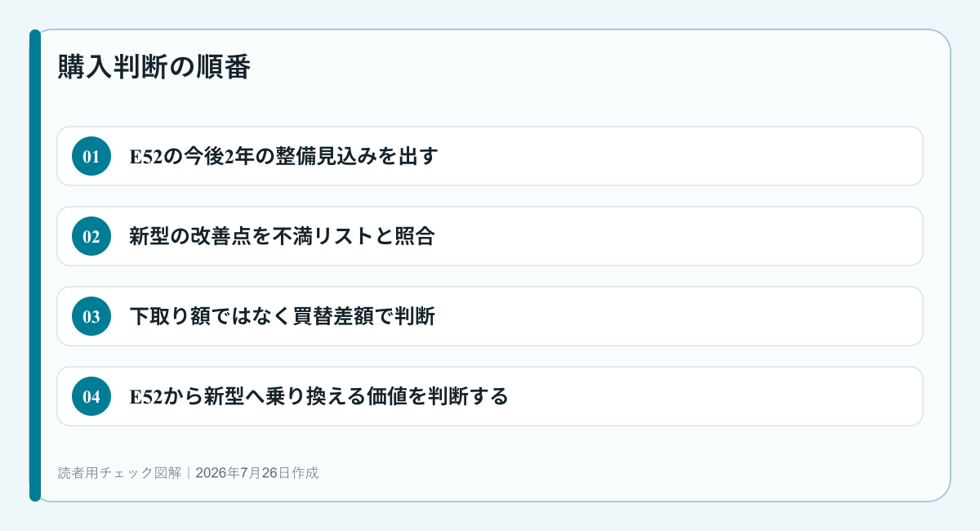Click the heading 購入判断の順番
The image size is (980, 531).
click(x=154, y=68)
